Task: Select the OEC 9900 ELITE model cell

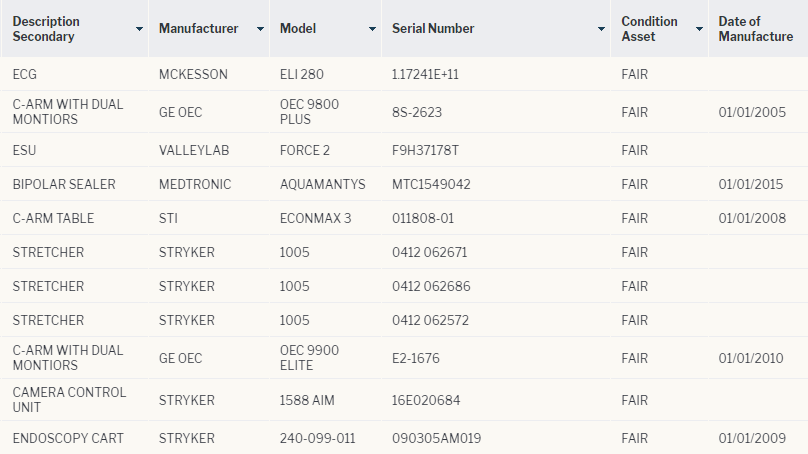Action: point(309,358)
